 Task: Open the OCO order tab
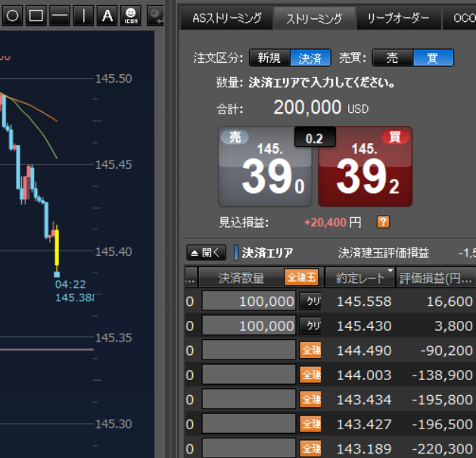tap(460, 18)
